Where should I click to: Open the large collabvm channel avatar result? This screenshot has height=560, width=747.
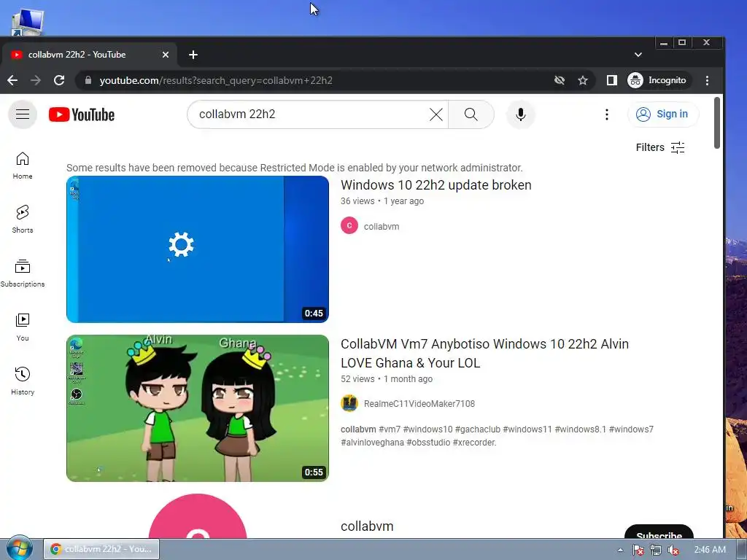(198, 517)
